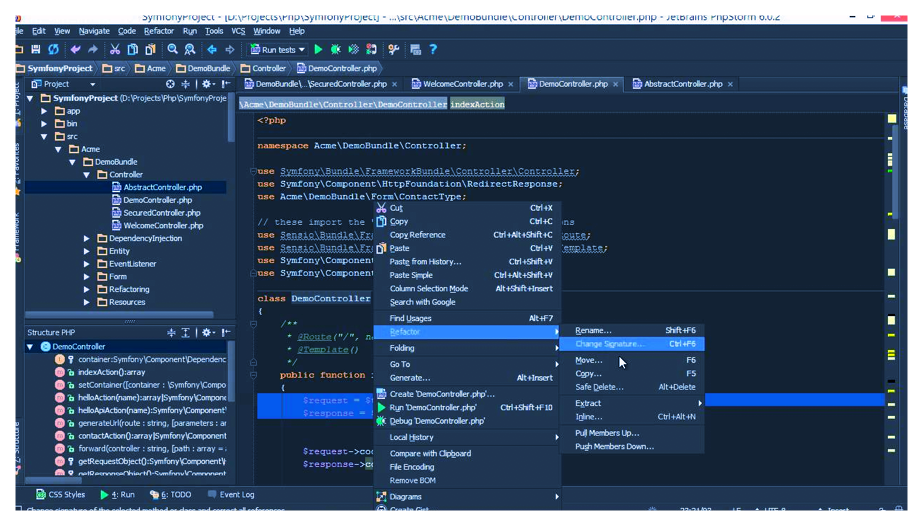Click the Settings wrench toolbar icon
This screenshot has height=526, width=922.
coord(393,49)
